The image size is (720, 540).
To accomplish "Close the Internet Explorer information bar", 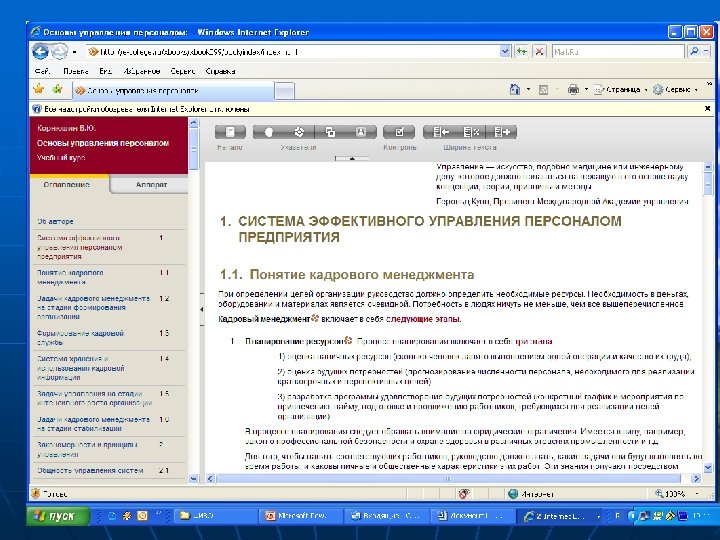I will pos(707,109).
